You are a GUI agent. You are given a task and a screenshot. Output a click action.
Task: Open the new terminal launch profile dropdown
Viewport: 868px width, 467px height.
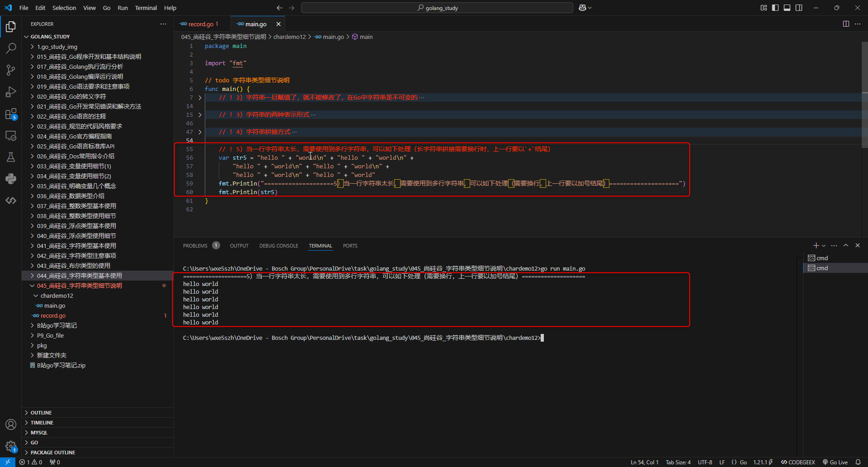click(x=824, y=245)
